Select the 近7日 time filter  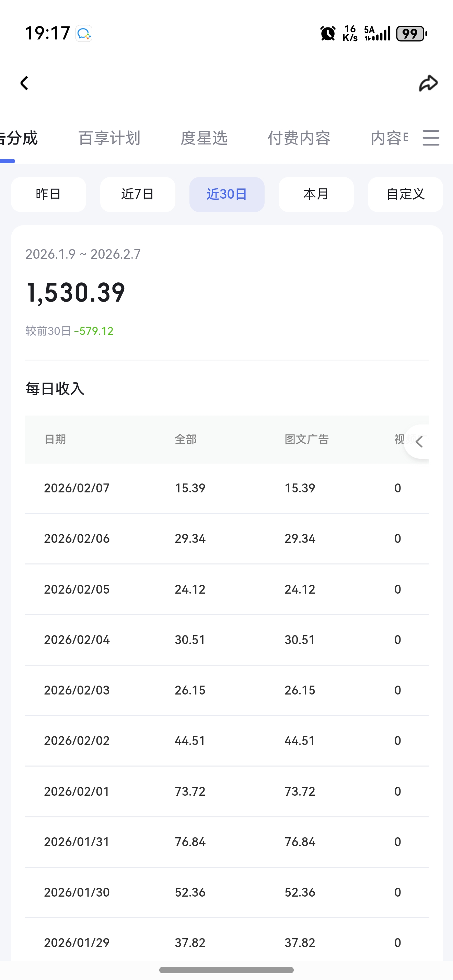point(138,195)
